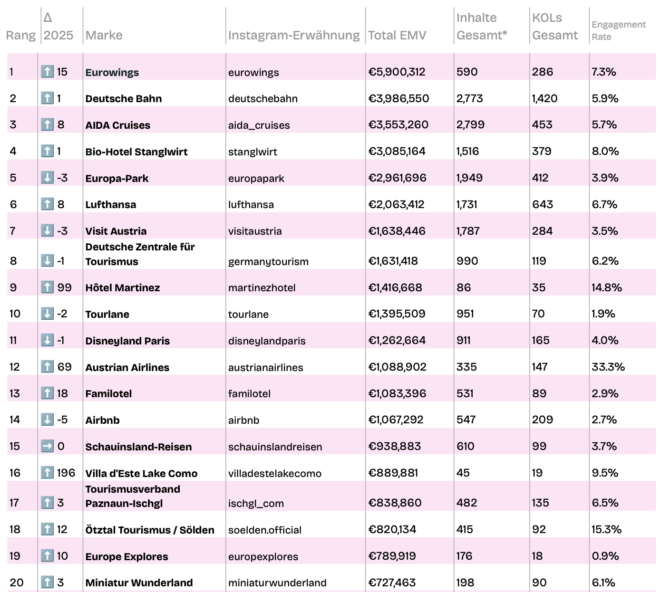660x592 pixels.
Task: Click the down arrow icon for Europa-Park
Action: (47, 178)
